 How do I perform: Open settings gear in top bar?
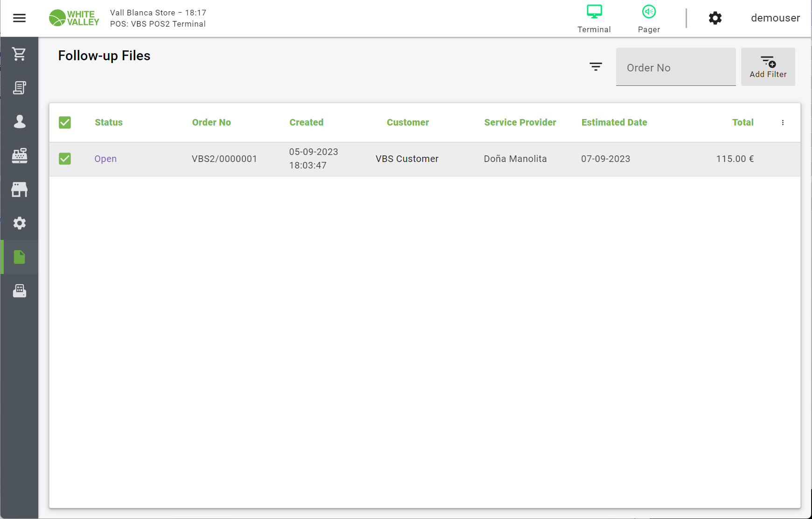click(x=715, y=18)
